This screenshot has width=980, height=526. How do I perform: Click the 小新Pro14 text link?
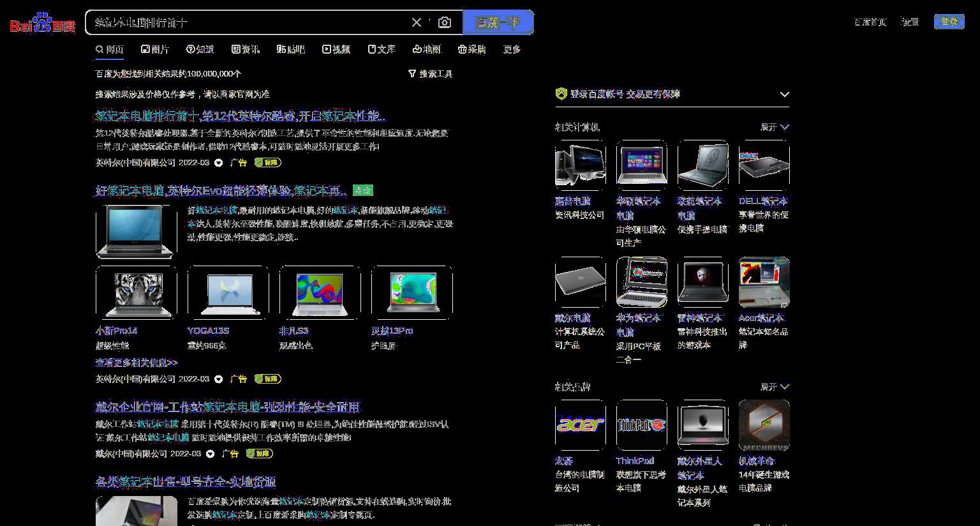116,331
